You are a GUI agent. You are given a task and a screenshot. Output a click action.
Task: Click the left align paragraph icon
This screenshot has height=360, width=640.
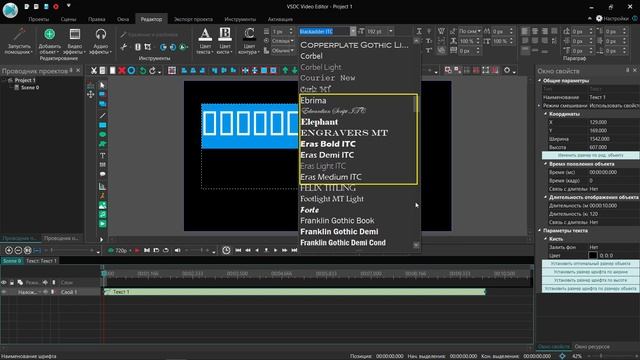[x=525, y=31]
